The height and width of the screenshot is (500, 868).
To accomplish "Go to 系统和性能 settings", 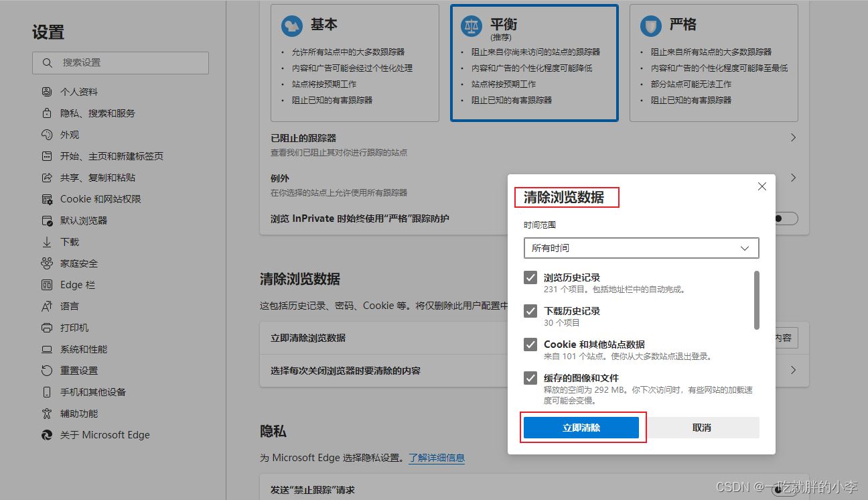I will point(84,349).
